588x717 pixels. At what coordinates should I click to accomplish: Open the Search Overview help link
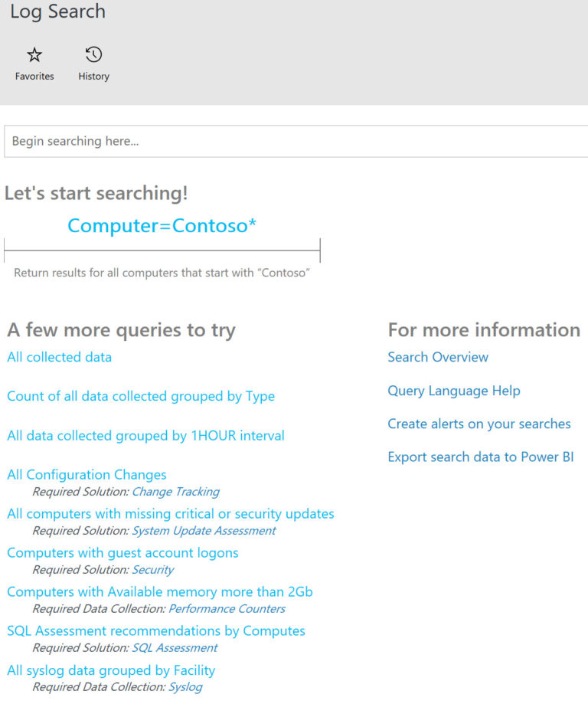tap(438, 357)
